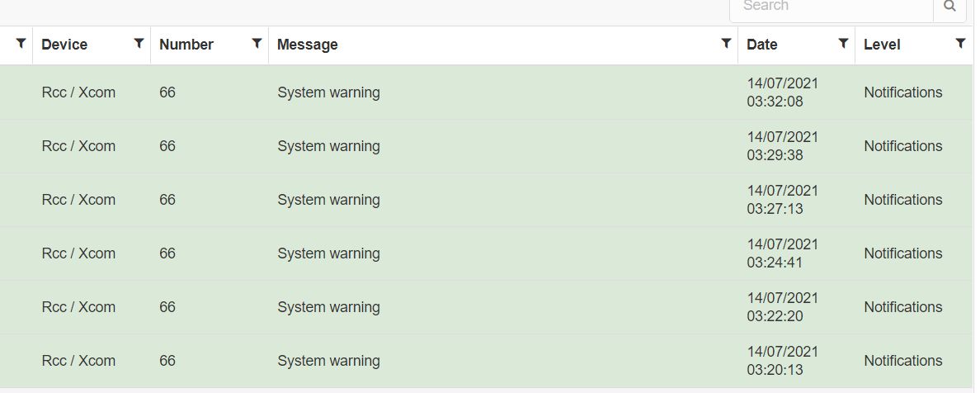Open the Device column filter icon
This screenshot has width=980, height=393.
point(139,43)
